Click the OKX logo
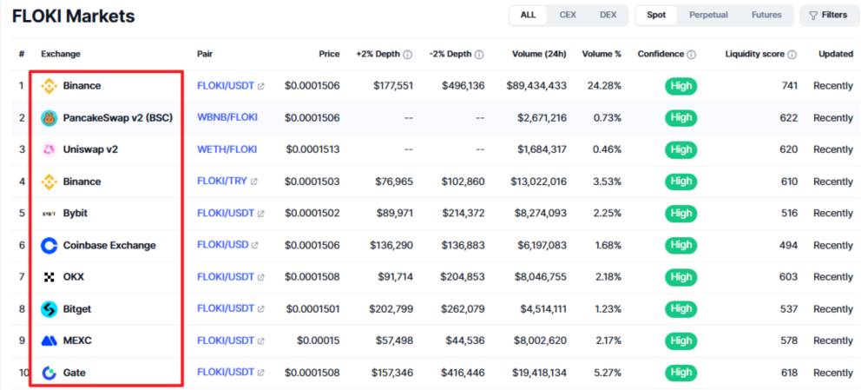The width and height of the screenshot is (868, 390). [x=49, y=277]
